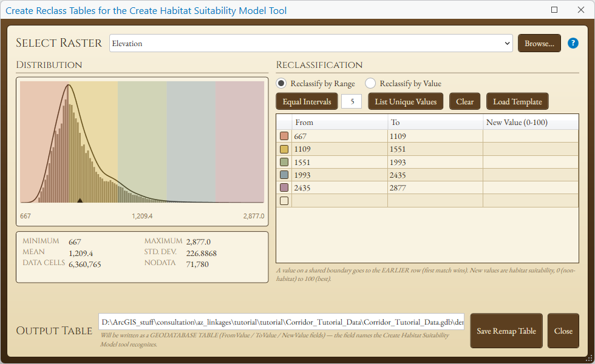Click the histogram peak in the distribution chart
The height and width of the screenshot is (364, 595).
click(x=68, y=86)
